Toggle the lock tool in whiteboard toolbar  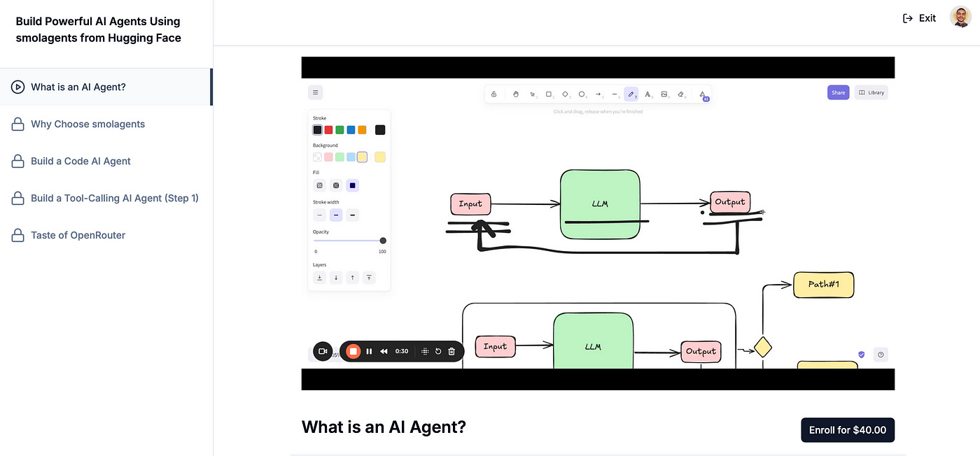tap(494, 94)
